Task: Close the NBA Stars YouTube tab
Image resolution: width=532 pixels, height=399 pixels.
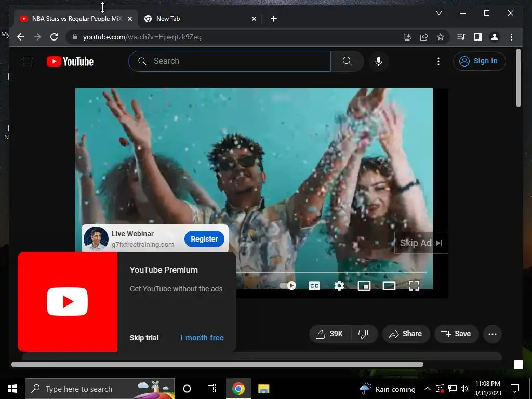Action: click(x=129, y=19)
